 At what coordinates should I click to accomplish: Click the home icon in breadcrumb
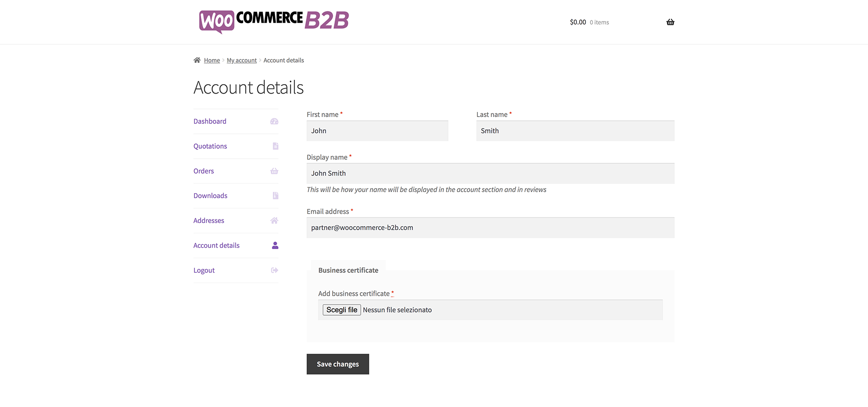[197, 60]
